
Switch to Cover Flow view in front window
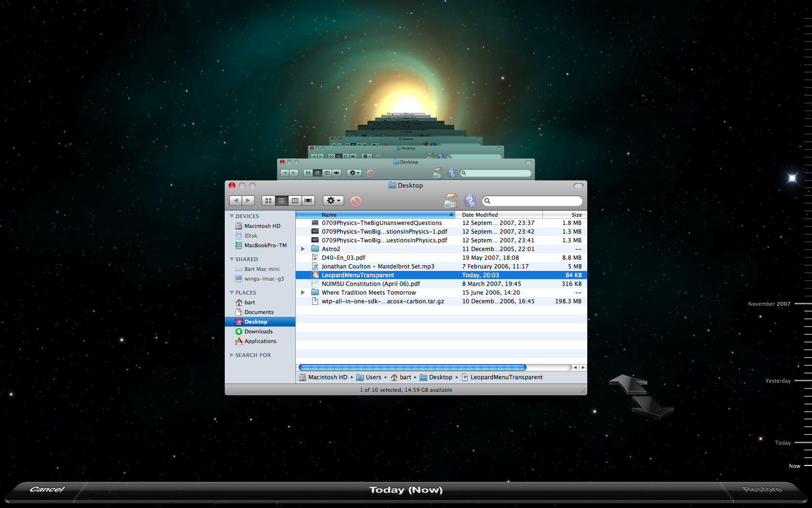[308, 200]
